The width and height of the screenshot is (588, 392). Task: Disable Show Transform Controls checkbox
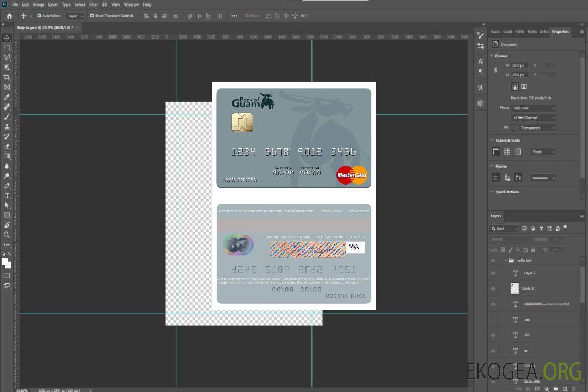click(92, 16)
